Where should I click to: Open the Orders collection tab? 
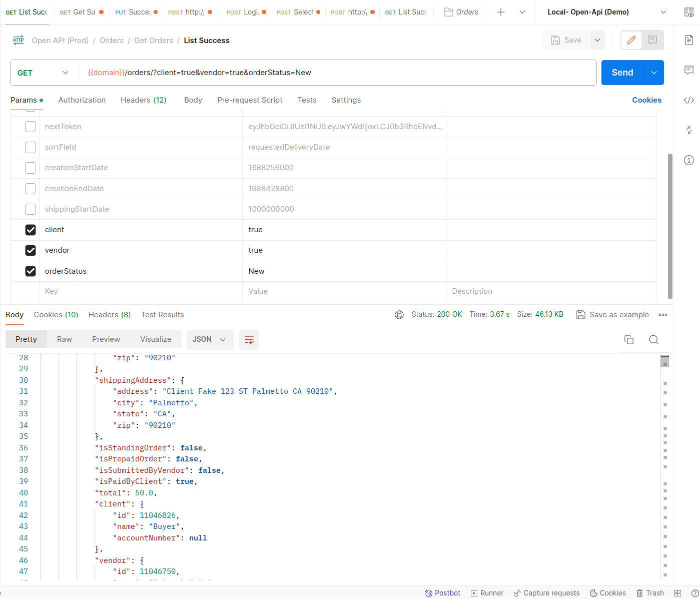461,12
